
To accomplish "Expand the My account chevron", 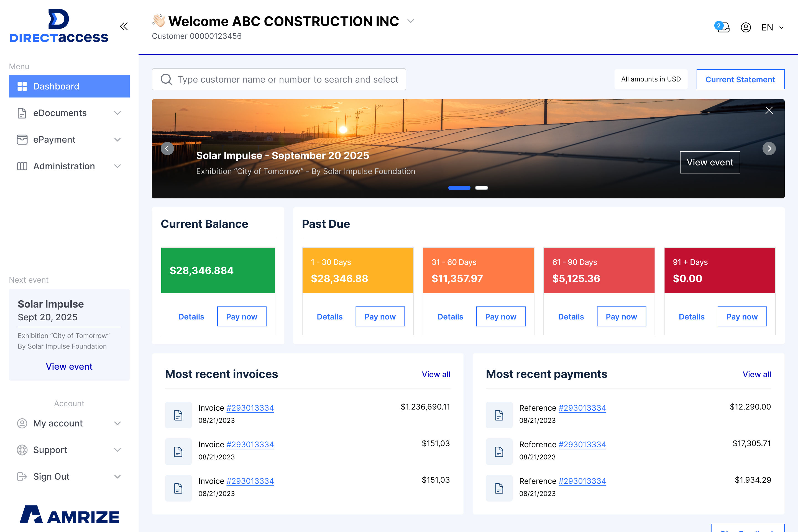I will pos(117,423).
